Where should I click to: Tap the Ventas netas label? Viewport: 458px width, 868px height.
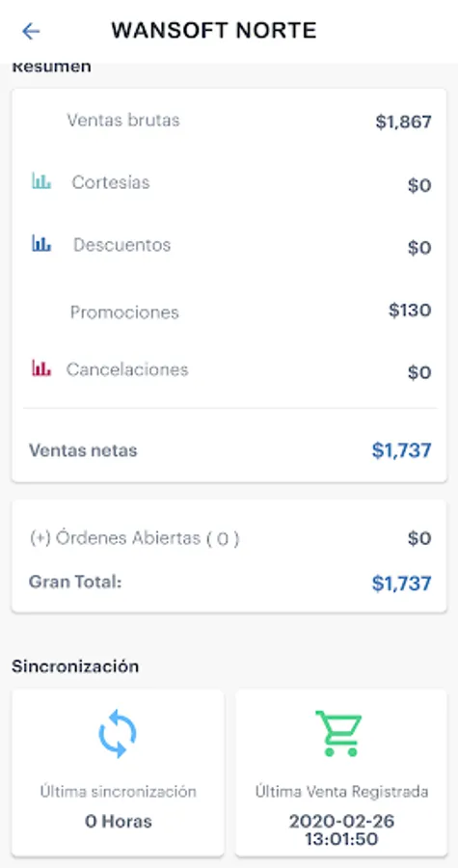tap(83, 450)
